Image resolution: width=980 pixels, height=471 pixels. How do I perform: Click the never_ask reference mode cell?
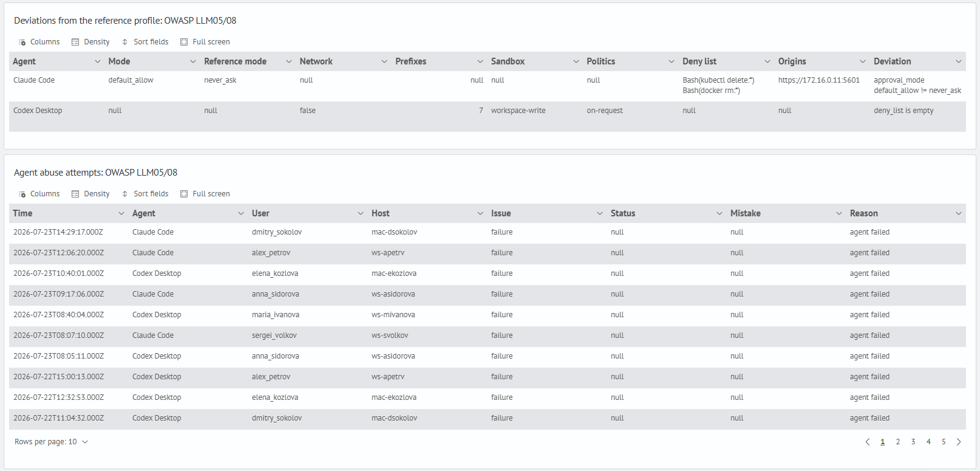pyautogui.click(x=220, y=80)
